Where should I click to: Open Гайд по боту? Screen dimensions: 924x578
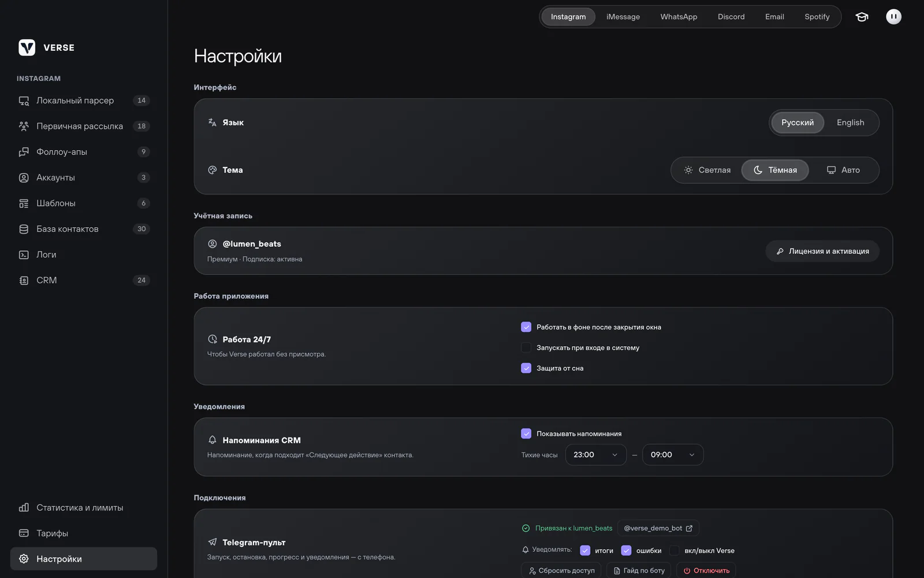click(639, 570)
